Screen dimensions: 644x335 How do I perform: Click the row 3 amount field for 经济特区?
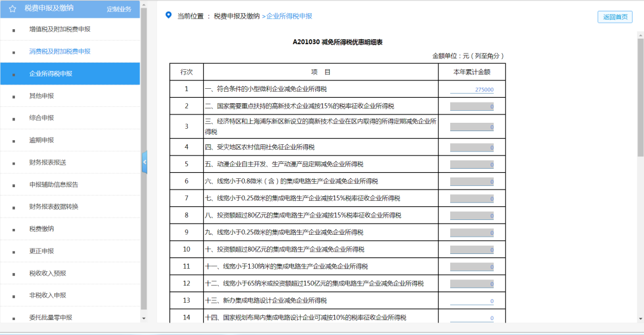(x=472, y=127)
